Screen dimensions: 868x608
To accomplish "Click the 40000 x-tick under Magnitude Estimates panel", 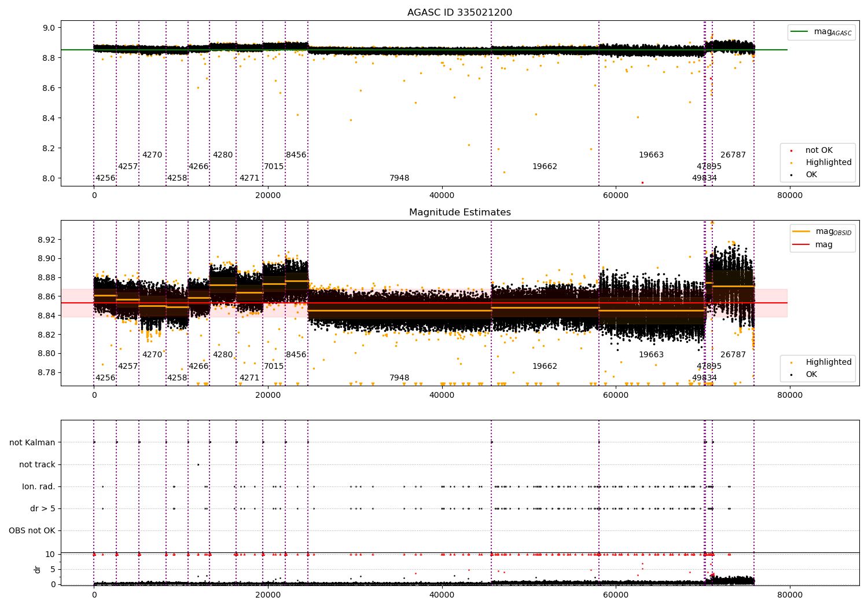I will pos(442,395).
